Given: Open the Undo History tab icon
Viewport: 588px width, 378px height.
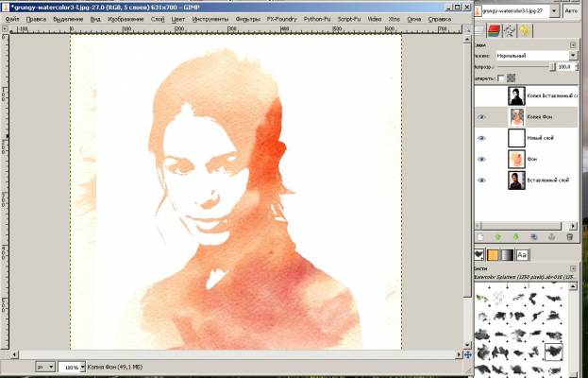Looking at the screenshot, I should tap(525, 31).
